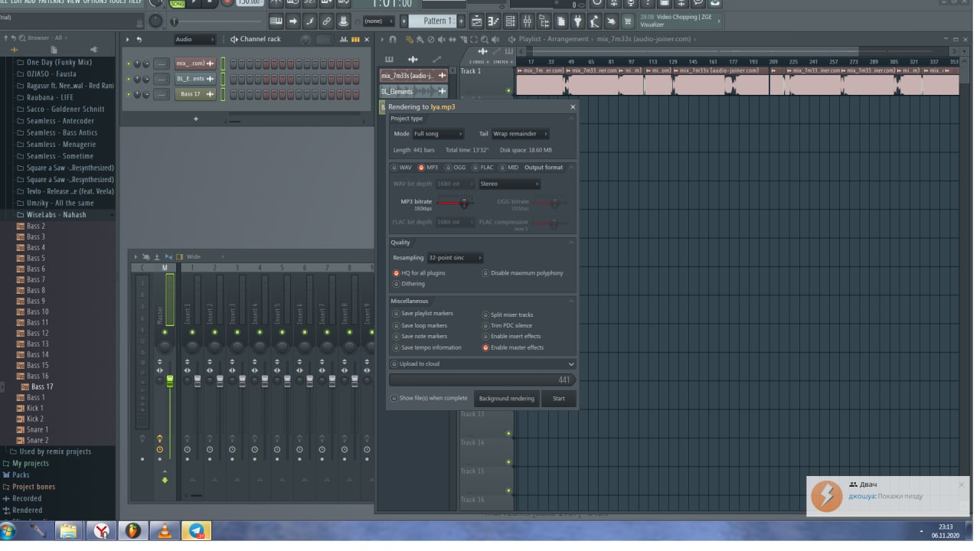980x551 pixels.
Task: Open the Packs folder in Browser
Action: pos(21,474)
